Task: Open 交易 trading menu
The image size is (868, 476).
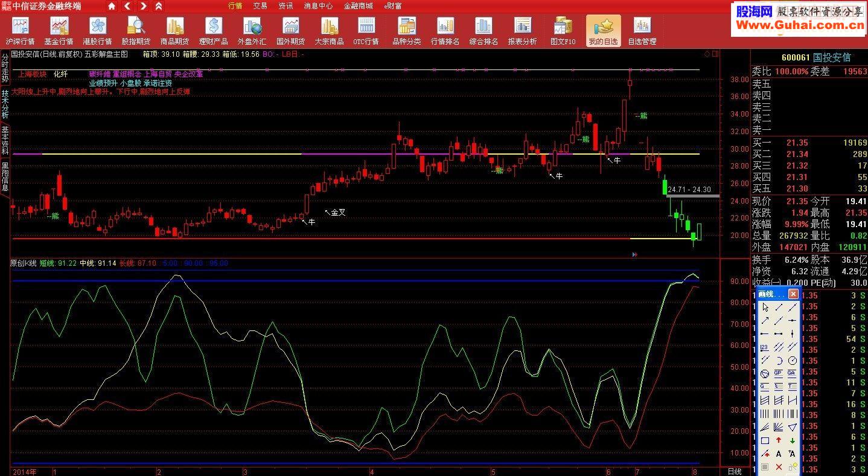Action: click(x=260, y=6)
